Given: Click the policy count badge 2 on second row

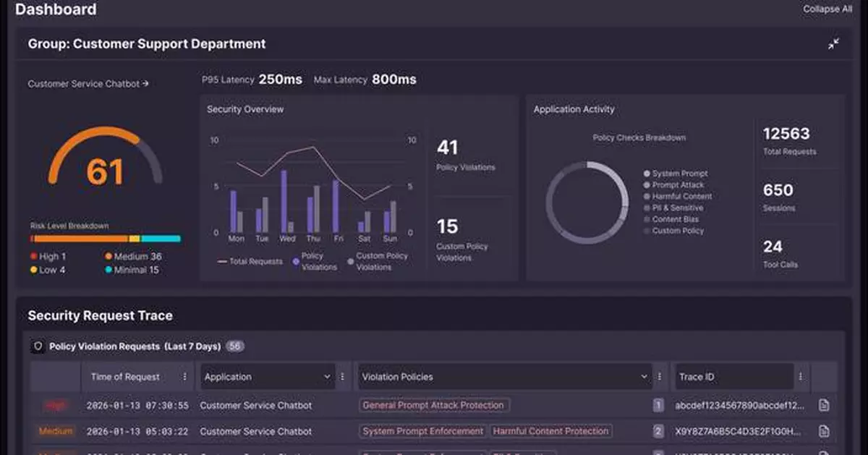Looking at the screenshot, I should pyautogui.click(x=658, y=431).
